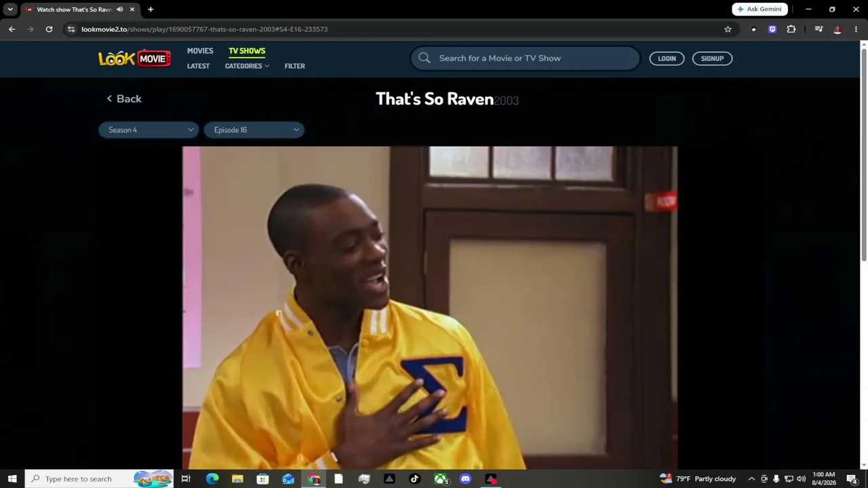Viewport: 868px width, 488px height.
Task: Open the Latest listing
Action: [x=198, y=66]
